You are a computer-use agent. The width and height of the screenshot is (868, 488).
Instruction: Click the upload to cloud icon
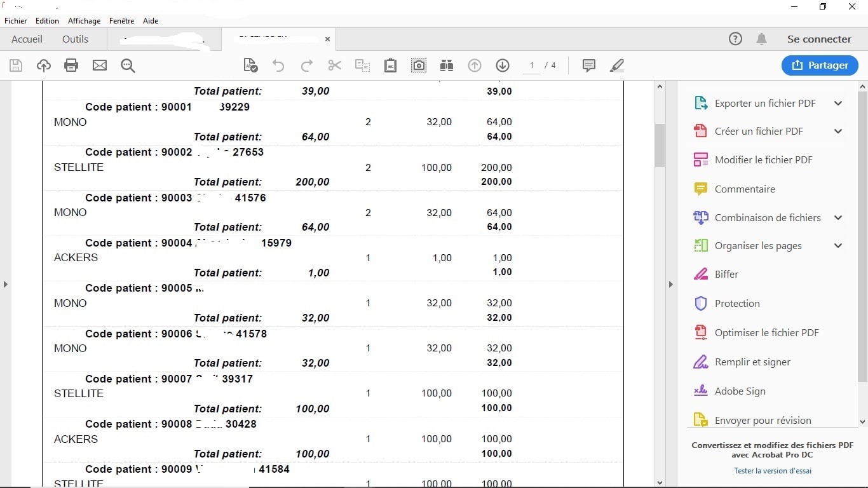point(43,65)
